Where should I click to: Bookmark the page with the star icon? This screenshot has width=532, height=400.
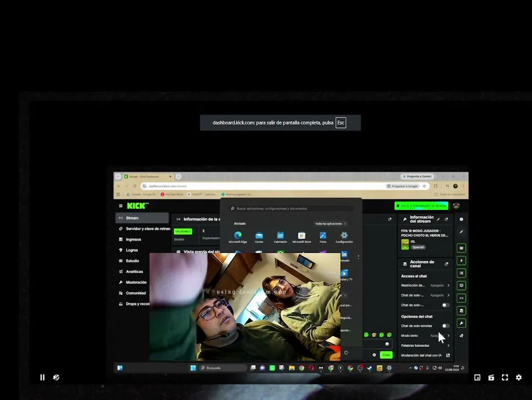click(x=424, y=186)
